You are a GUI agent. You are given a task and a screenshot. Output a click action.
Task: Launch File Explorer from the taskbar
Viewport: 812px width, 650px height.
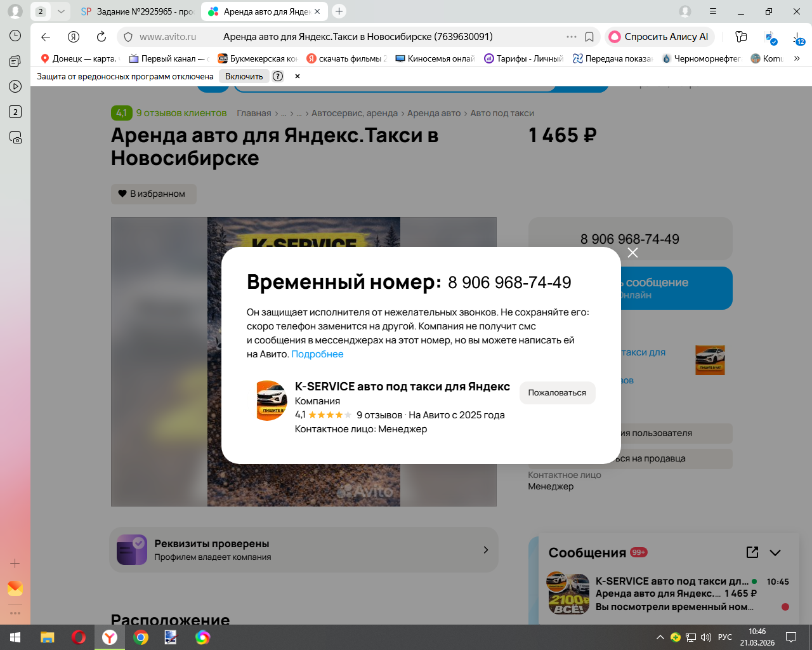[48, 637]
